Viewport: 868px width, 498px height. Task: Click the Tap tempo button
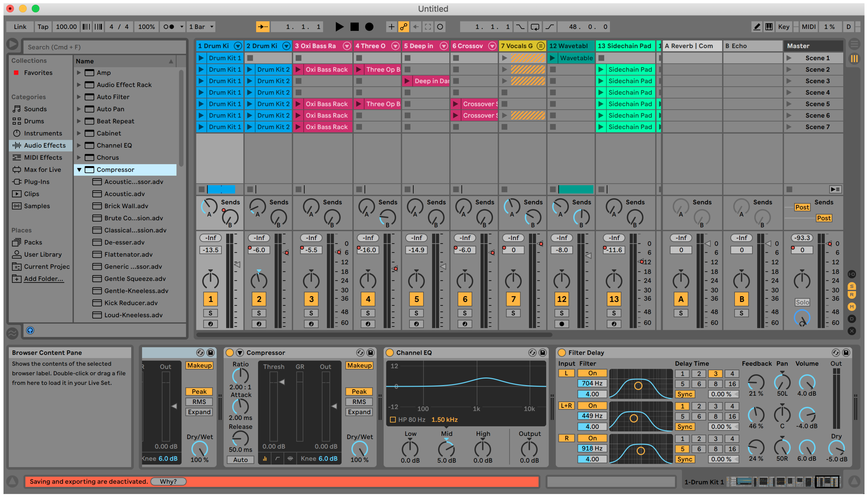tap(43, 27)
